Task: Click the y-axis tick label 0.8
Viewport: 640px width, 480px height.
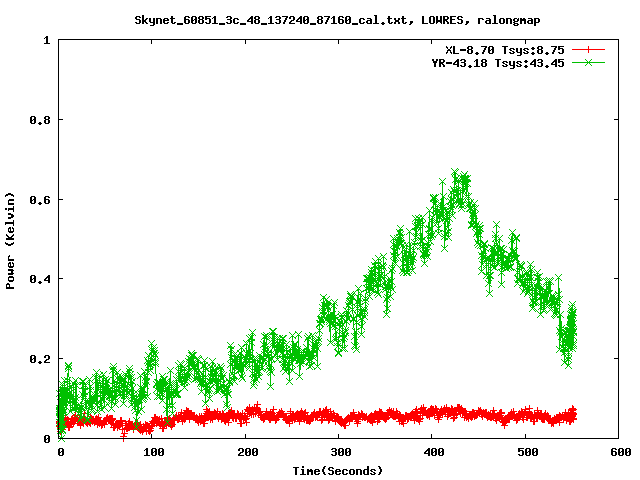Action: tap(40, 120)
